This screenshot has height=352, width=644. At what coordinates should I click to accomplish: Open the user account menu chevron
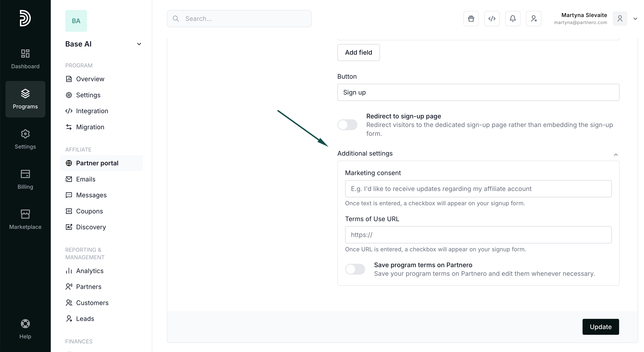635,19
